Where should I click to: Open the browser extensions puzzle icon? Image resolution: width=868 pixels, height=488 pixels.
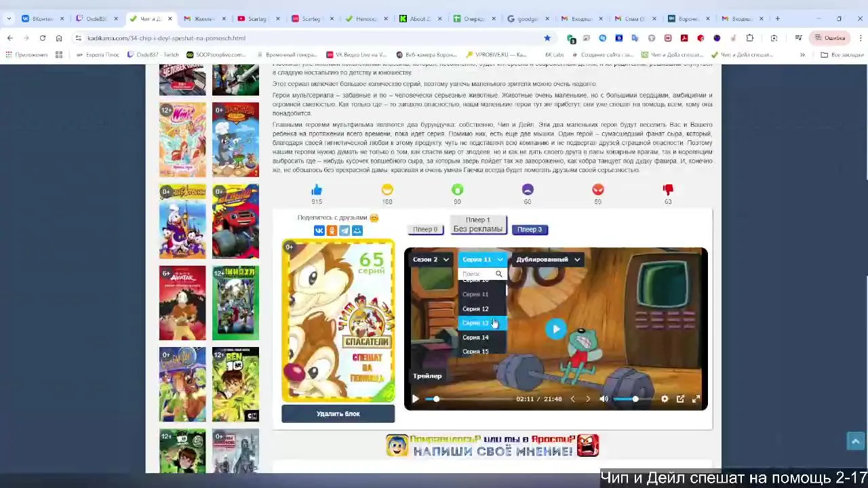tap(749, 38)
